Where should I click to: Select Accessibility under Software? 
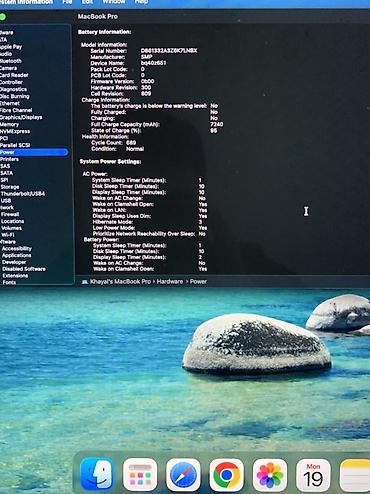(17, 249)
